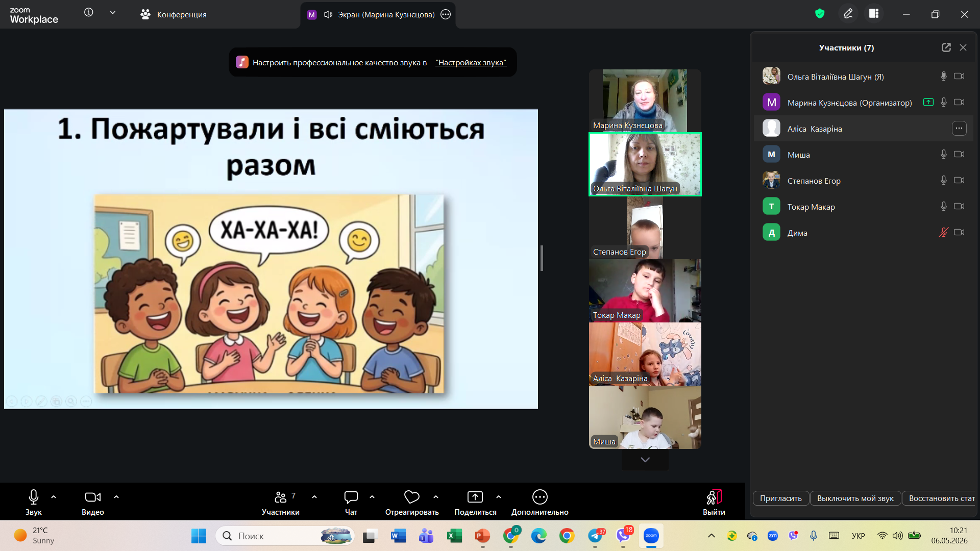Select Токар Макар video thumbnail
The height and width of the screenshot is (551, 980).
(645, 291)
